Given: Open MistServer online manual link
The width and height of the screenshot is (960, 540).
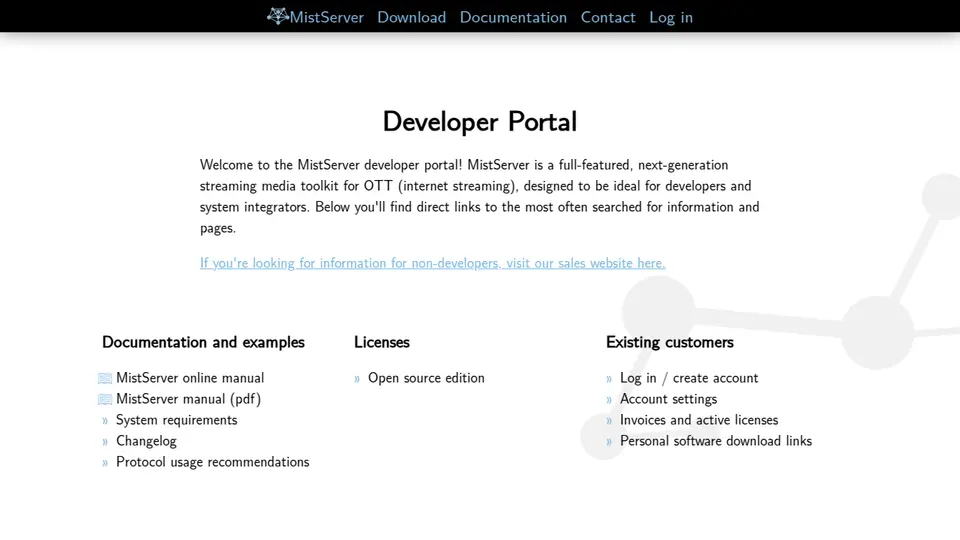Looking at the screenshot, I should (x=190, y=378).
